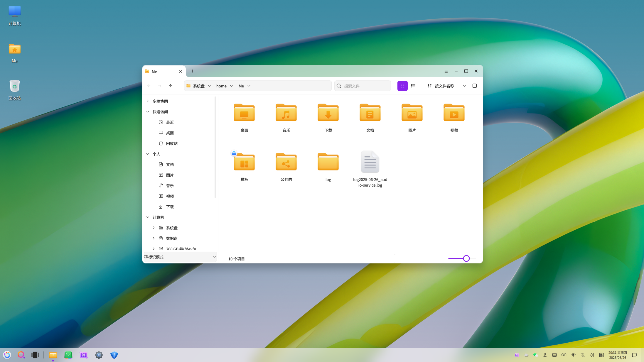Open the 标识模式 dropdown arrow
Image resolution: width=644 pixels, height=362 pixels.
click(214, 257)
